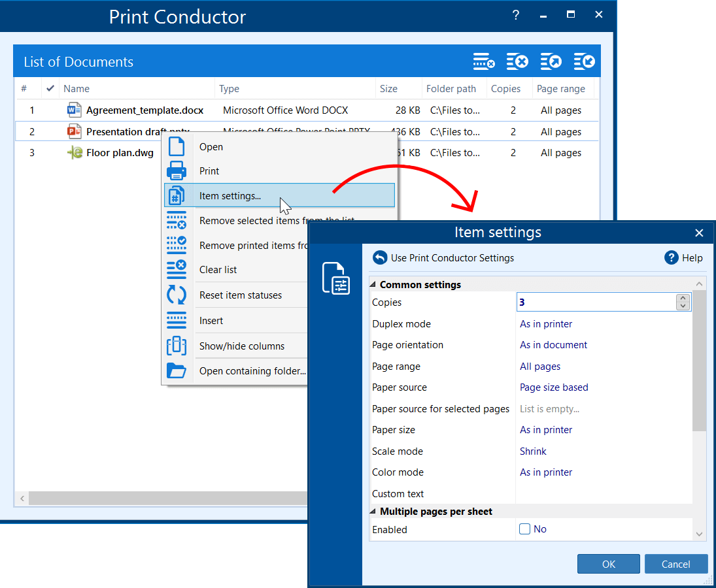
Task: Click the Help question mark icon
Action: point(671,257)
